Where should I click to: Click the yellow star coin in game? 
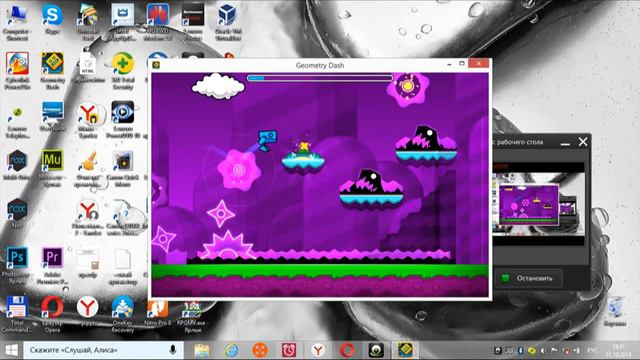303,146
